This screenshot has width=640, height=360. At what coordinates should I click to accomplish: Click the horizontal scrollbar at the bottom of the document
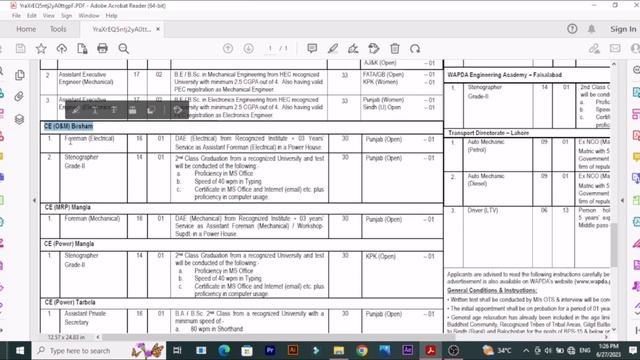(278, 337)
